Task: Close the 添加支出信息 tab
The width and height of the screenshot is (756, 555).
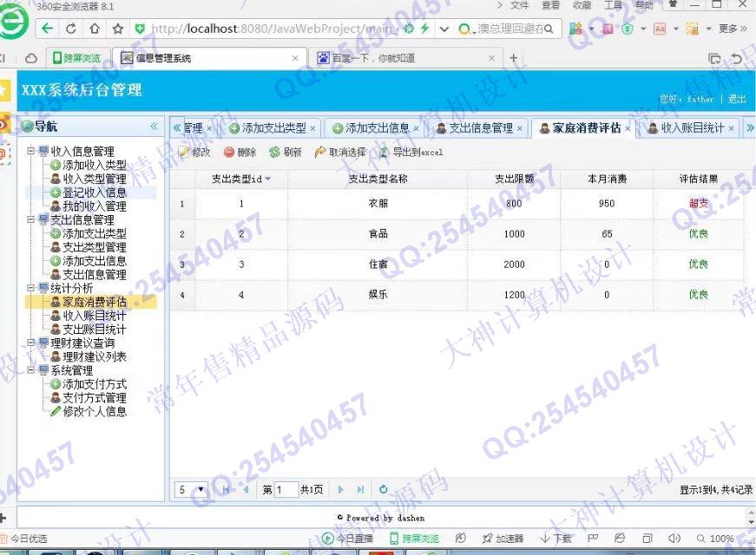Action: click(416, 128)
